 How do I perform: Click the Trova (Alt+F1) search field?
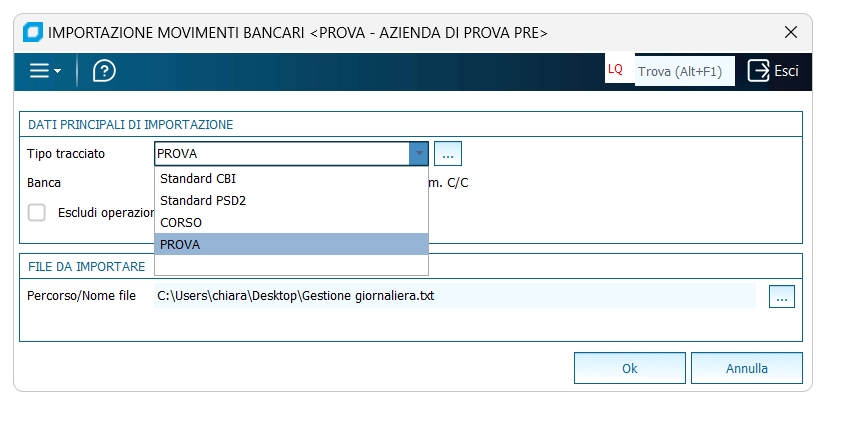tap(684, 70)
